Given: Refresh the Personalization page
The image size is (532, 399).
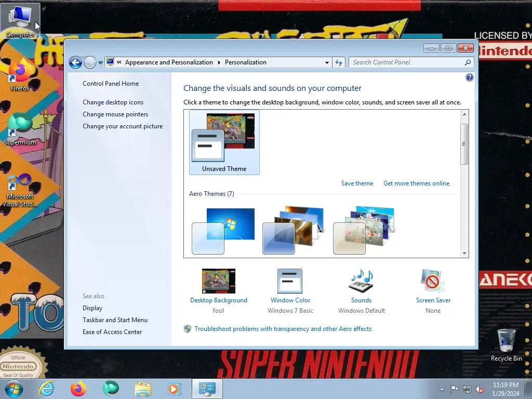Looking at the screenshot, I should click(x=339, y=62).
